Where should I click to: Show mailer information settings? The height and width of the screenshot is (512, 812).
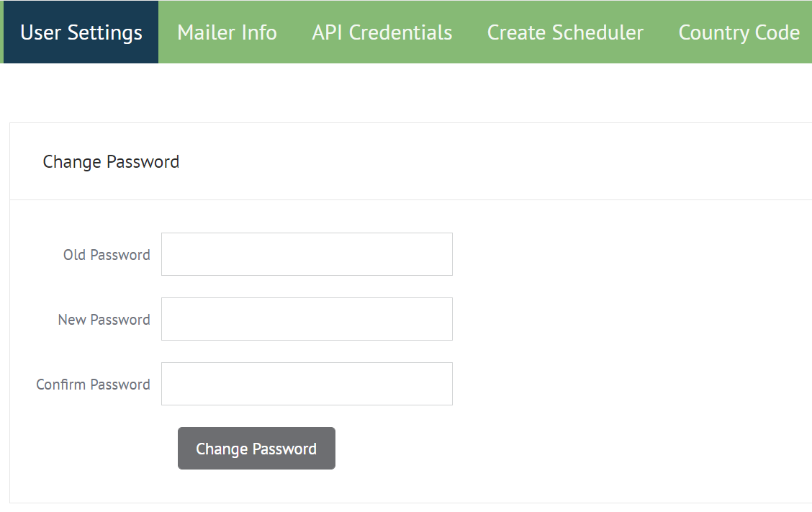tap(227, 32)
